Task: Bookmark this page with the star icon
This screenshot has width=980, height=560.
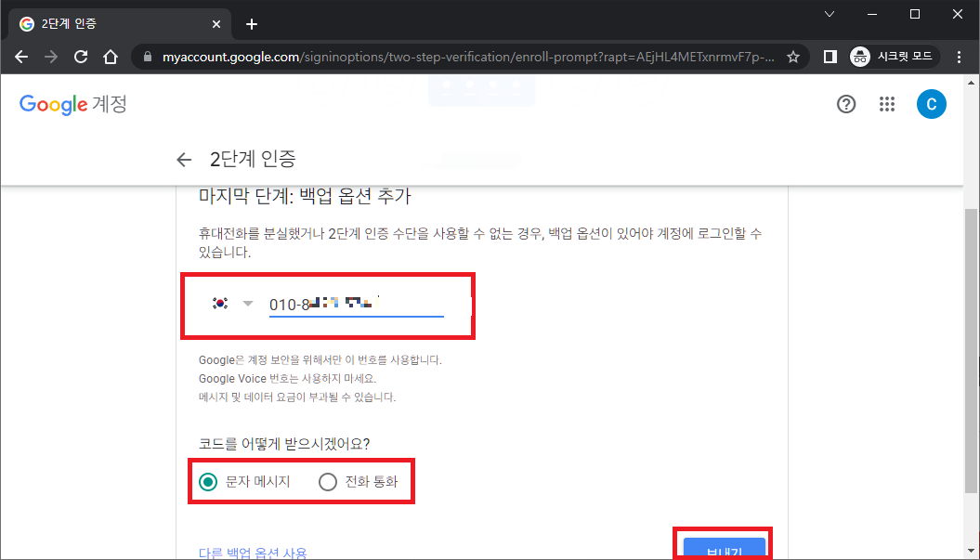Action: tap(793, 57)
